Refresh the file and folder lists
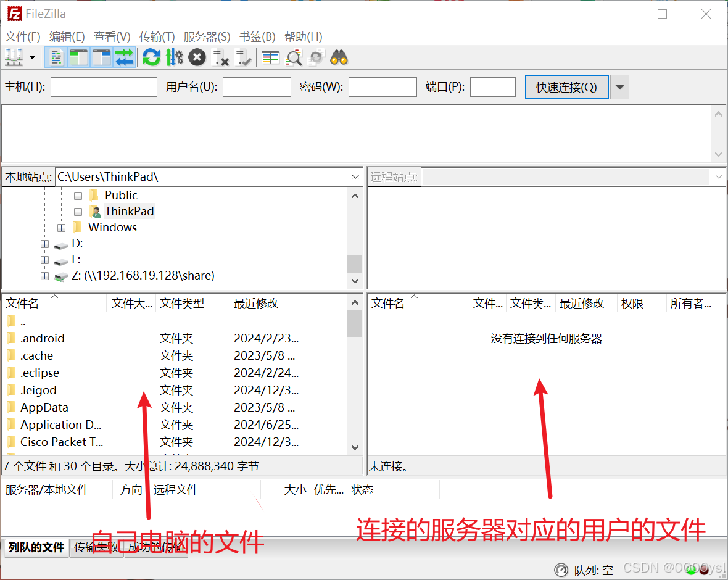 tap(151, 57)
